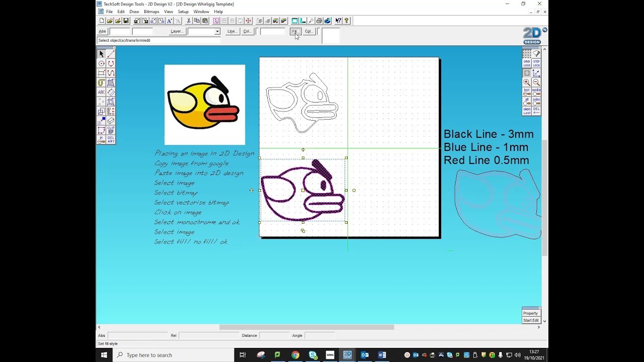Toggle GRID LOCK
This screenshot has width=644, height=362.
527,63
